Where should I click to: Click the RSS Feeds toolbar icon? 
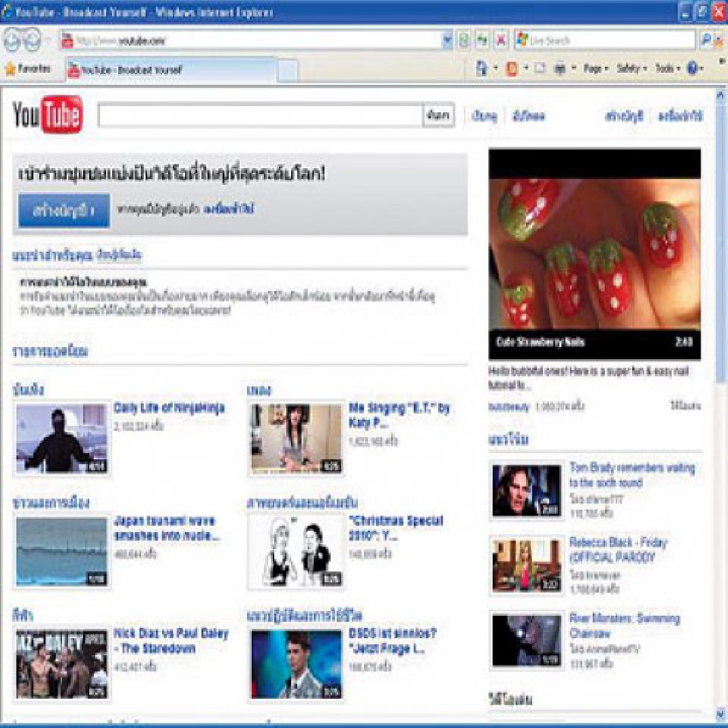pyautogui.click(x=511, y=69)
